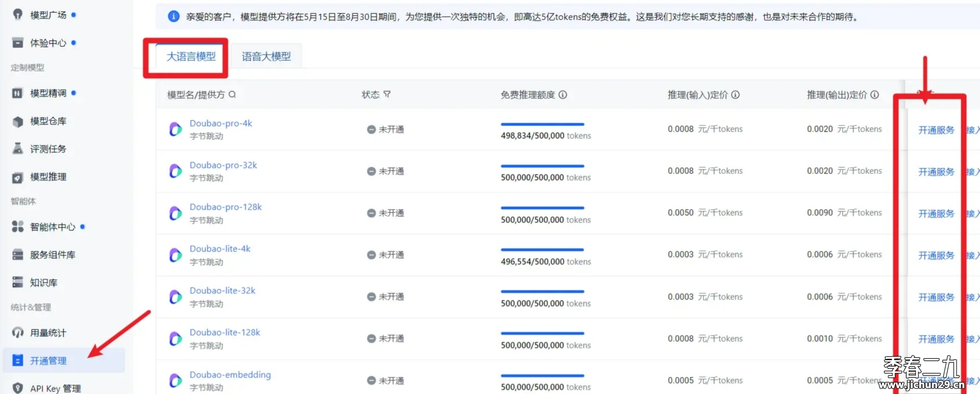Open the Doubao-embedding model link
The image size is (980, 394).
[x=230, y=374]
